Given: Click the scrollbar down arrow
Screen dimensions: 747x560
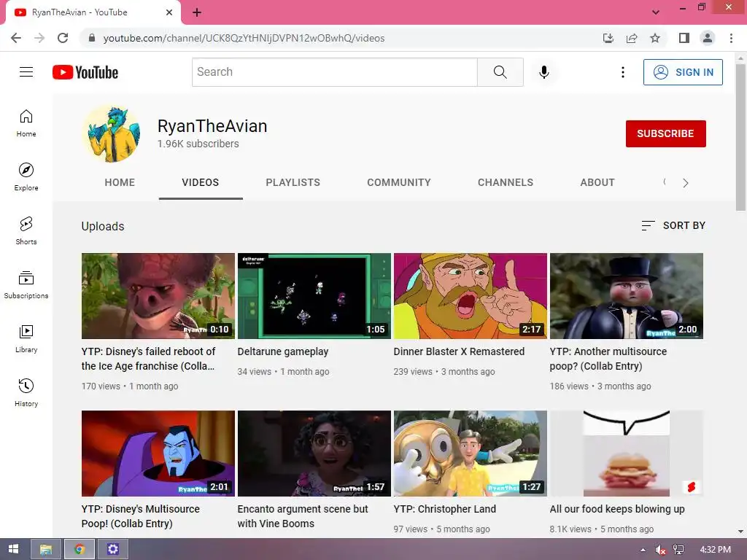Looking at the screenshot, I should pyautogui.click(x=740, y=532).
